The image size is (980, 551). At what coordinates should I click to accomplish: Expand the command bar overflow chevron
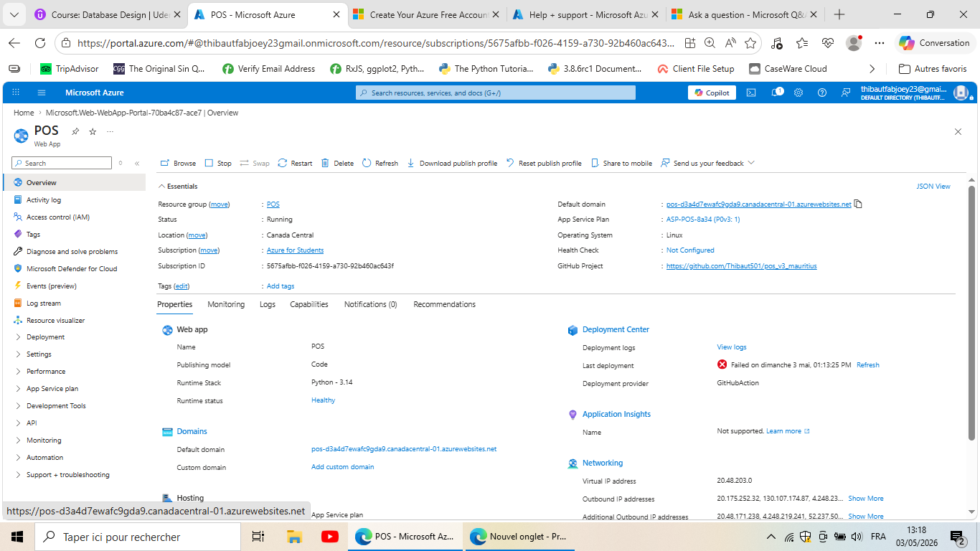pos(751,163)
